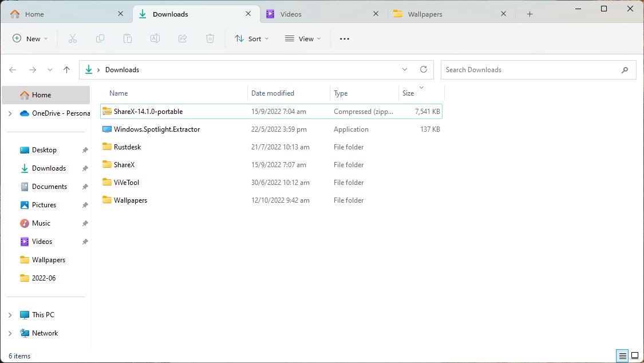The height and width of the screenshot is (363, 644).
Task: Open the Sort options dropdown
Action: (252, 38)
